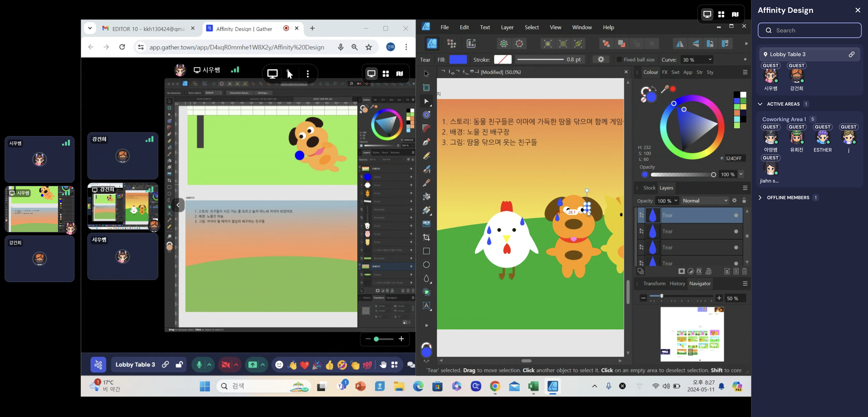Expand OFFLINE MEMBERS section
The width and height of the screenshot is (868, 417).
click(x=760, y=198)
